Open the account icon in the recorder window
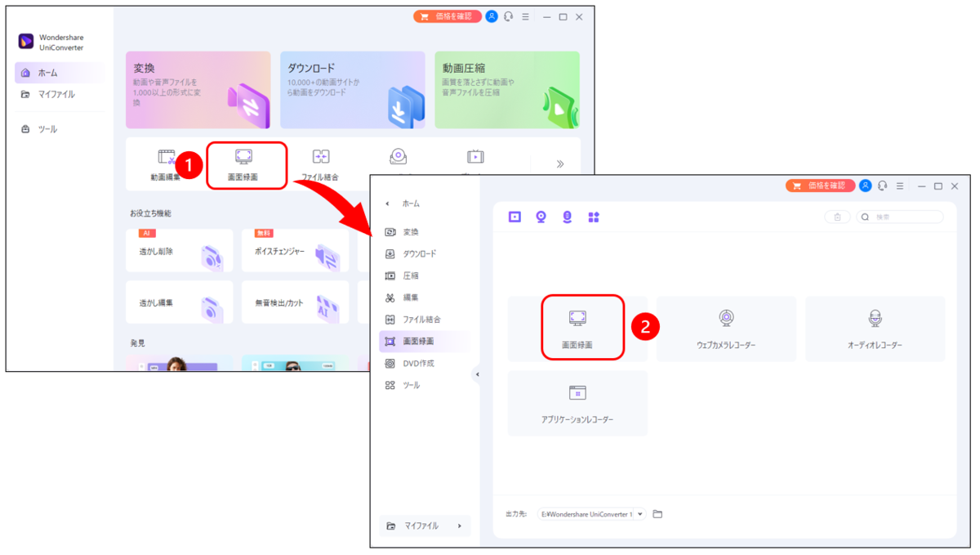The height and width of the screenshot is (555, 980). click(x=865, y=186)
